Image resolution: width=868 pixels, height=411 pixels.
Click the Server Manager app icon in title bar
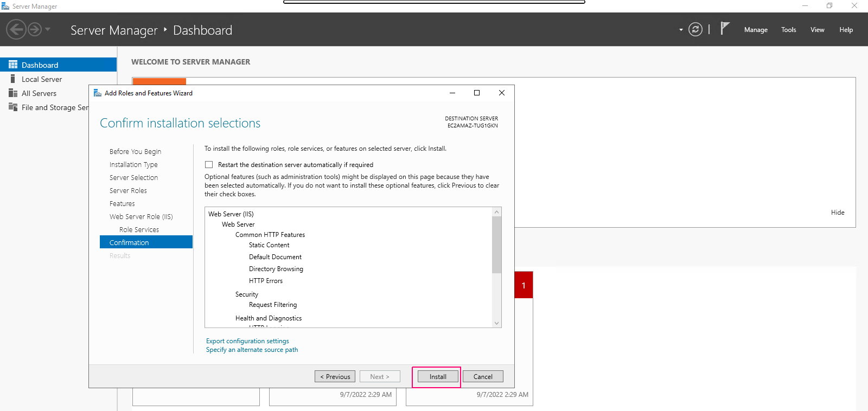tap(5, 6)
